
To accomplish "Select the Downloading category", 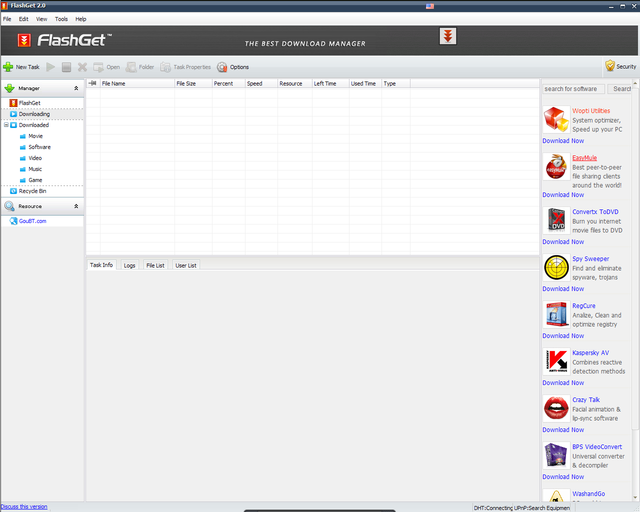I will pyautogui.click(x=30, y=114).
